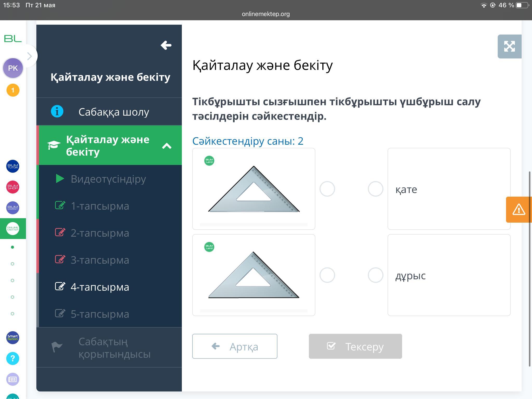
Task: Select radio next to first triangle image
Action: 327,189
